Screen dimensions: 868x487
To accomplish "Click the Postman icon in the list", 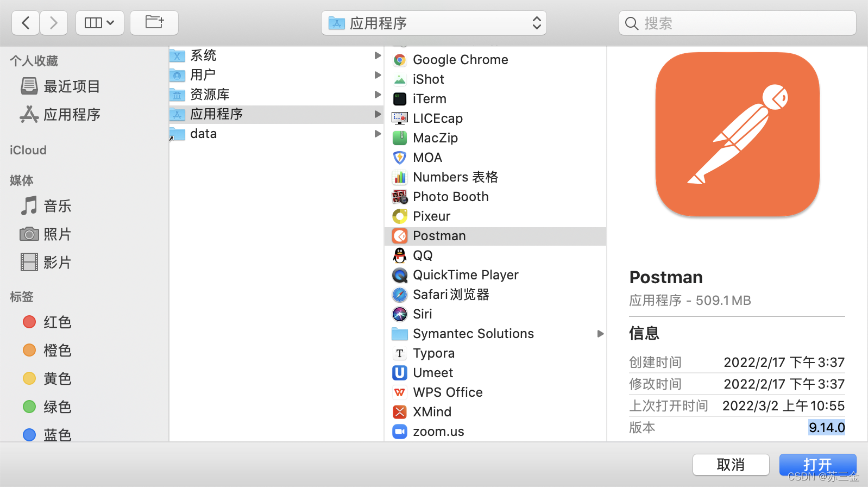I will pyautogui.click(x=400, y=236).
